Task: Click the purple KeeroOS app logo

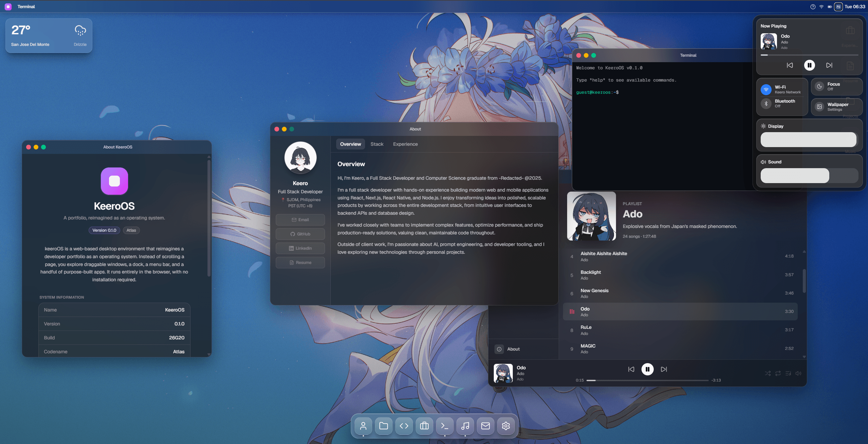Action: pos(114,181)
